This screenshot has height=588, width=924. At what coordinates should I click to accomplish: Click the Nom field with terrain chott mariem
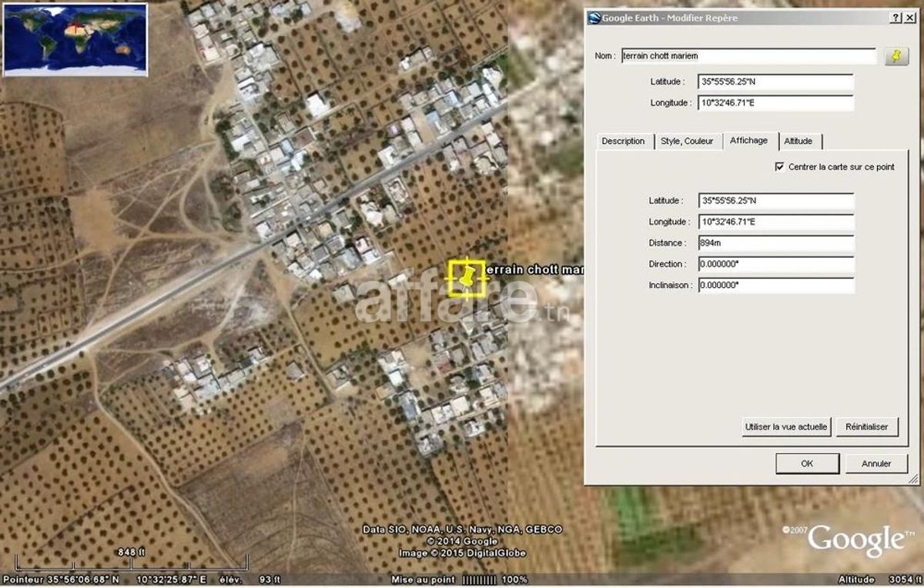748,55
